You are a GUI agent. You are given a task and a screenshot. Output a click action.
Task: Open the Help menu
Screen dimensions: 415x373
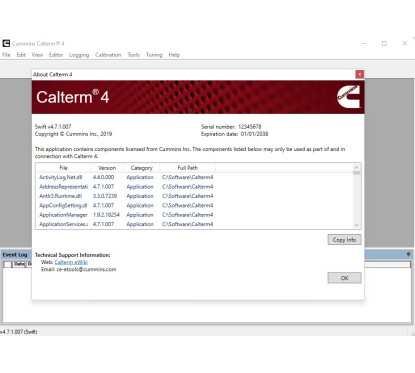174,55
